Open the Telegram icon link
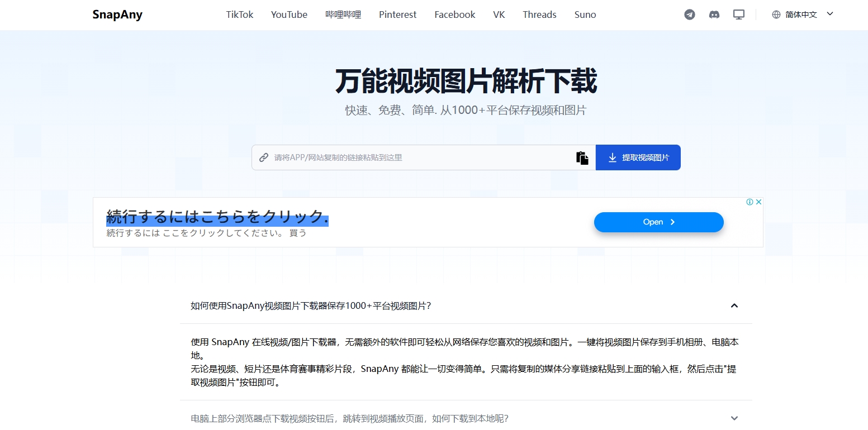 coord(690,15)
